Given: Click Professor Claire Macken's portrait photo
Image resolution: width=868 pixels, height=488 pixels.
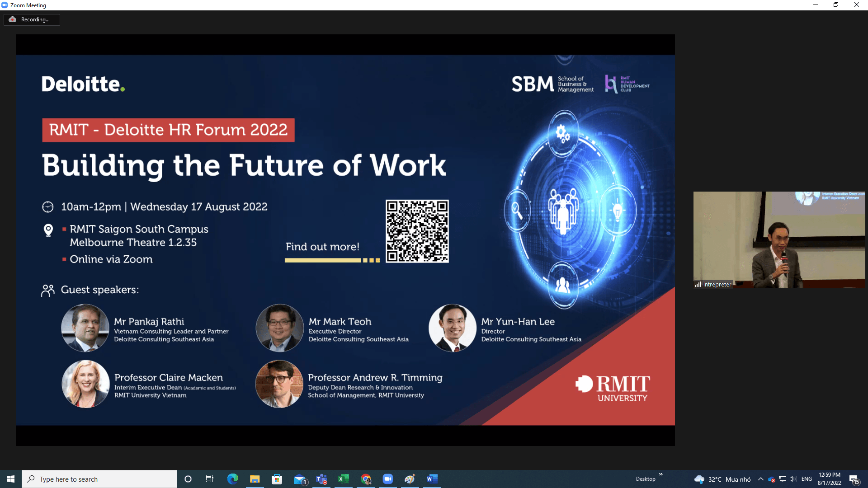Looking at the screenshot, I should (85, 384).
